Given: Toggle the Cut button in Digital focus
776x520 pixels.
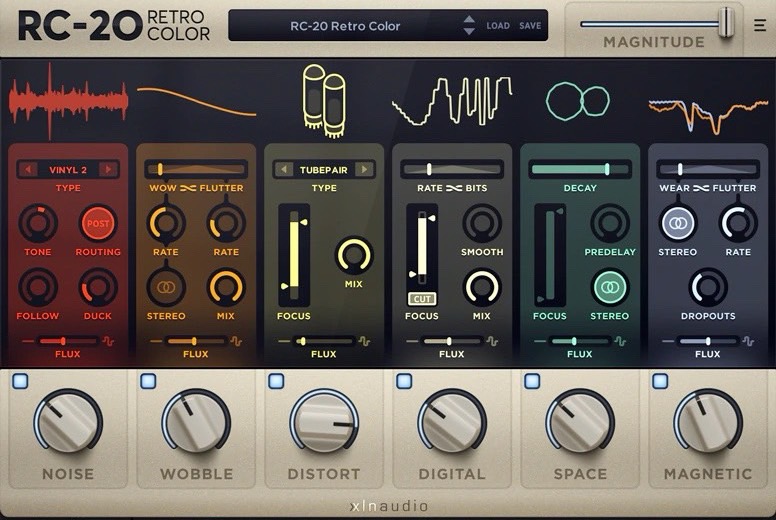Looking at the screenshot, I should pos(422,299).
